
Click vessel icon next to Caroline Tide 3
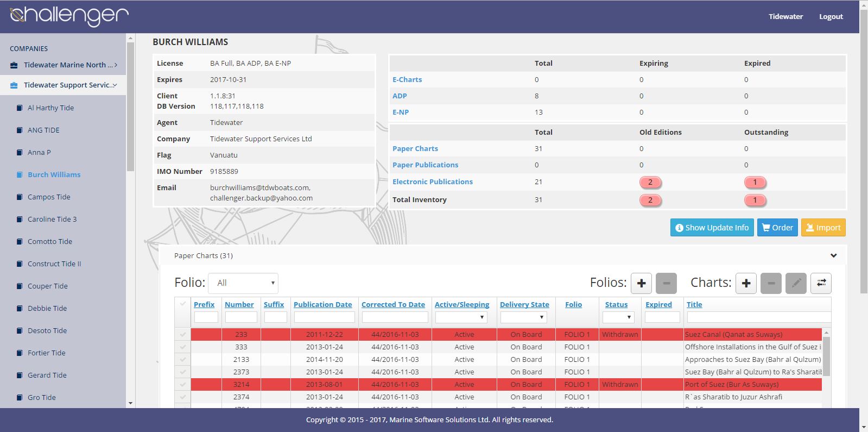click(x=20, y=220)
